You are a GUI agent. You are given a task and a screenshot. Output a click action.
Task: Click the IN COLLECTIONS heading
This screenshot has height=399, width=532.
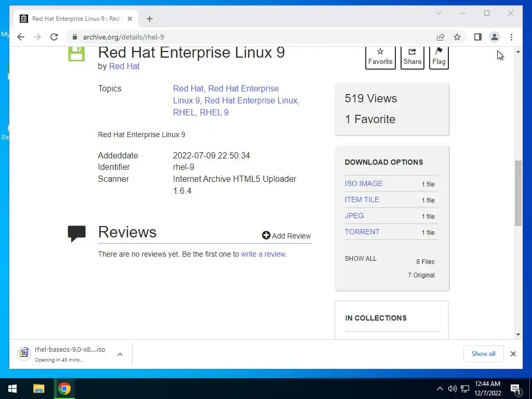[376, 318]
